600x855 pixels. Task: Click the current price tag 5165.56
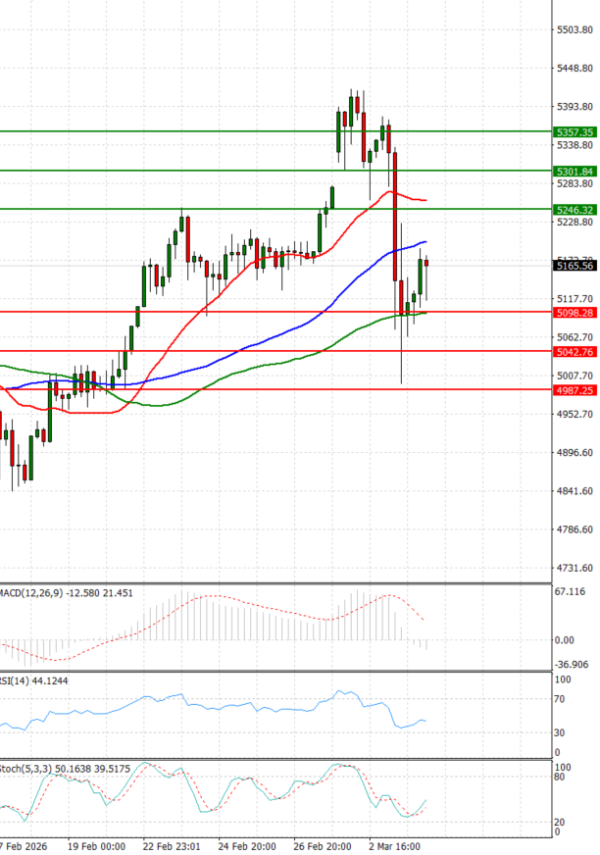574,266
